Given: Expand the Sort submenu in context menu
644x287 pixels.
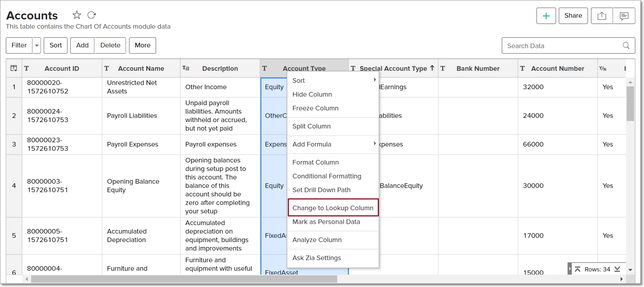Looking at the screenshot, I should 375,80.
